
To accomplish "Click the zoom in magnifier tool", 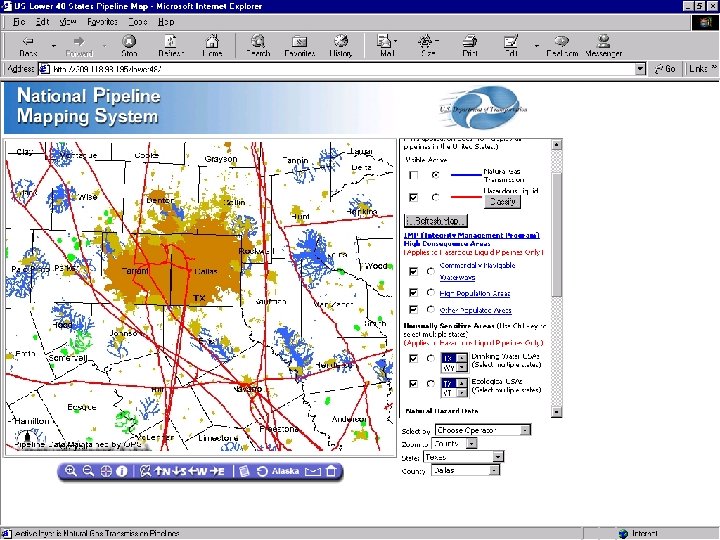I will click(x=70, y=471).
